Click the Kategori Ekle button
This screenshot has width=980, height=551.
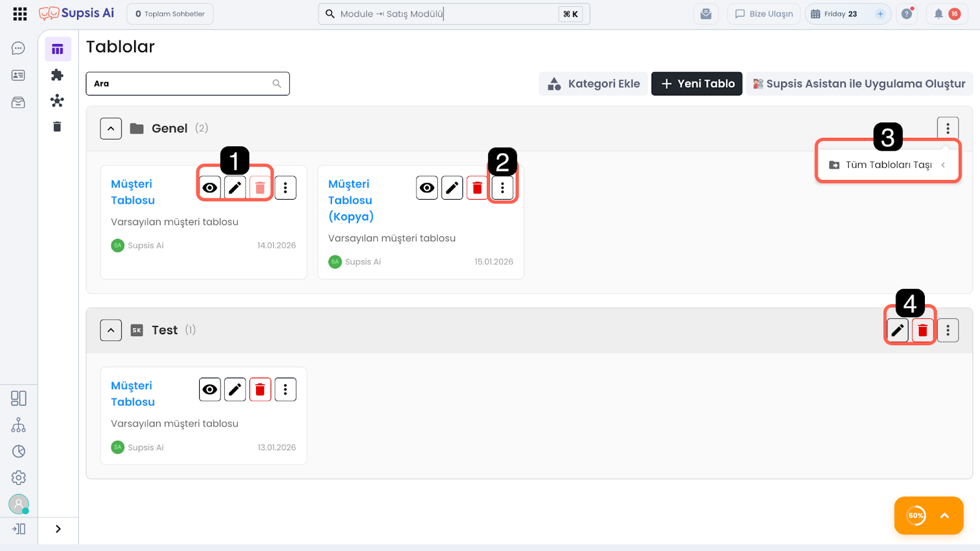[x=593, y=84]
